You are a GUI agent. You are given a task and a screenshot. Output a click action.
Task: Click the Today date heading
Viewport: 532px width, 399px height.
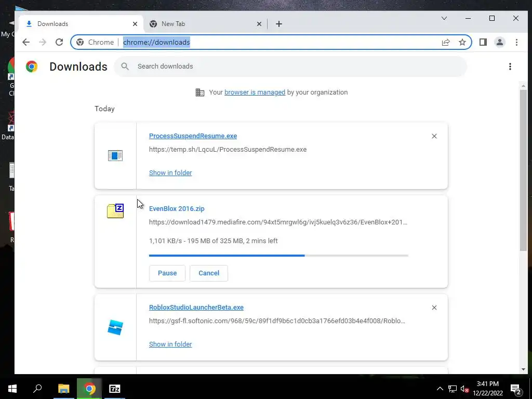(104, 109)
